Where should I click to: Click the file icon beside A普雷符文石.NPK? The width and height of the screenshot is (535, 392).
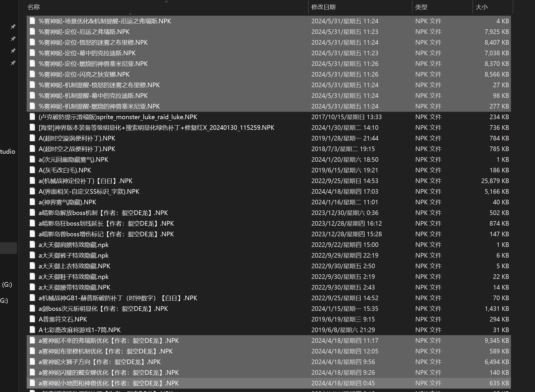[x=33, y=319]
